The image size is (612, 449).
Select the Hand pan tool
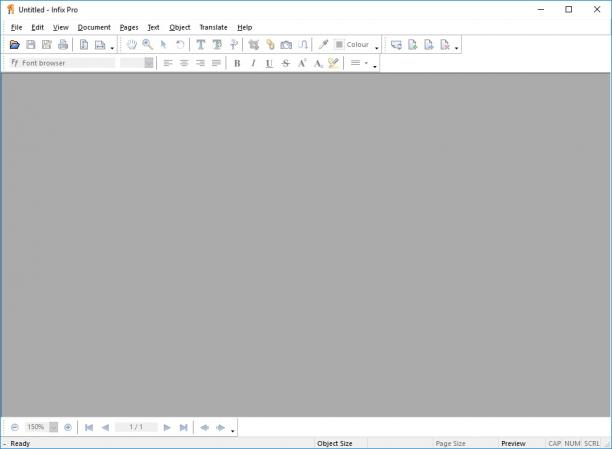point(132,45)
